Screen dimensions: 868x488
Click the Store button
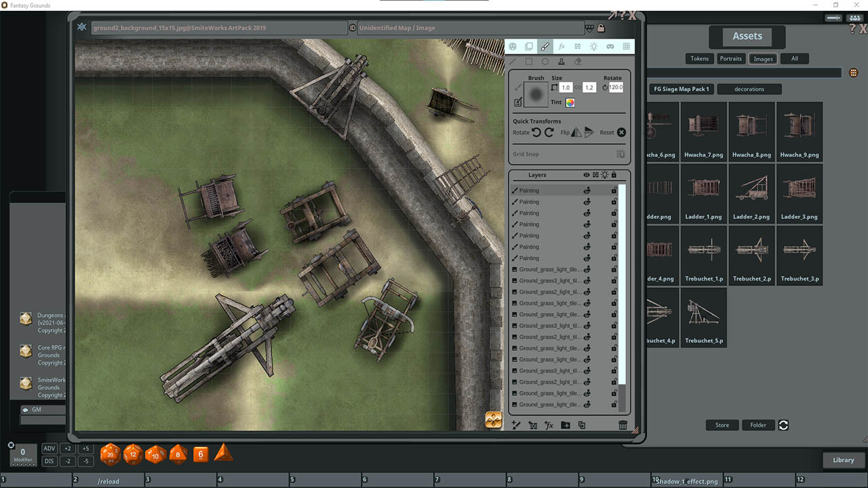pyautogui.click(x=722, y=425)
